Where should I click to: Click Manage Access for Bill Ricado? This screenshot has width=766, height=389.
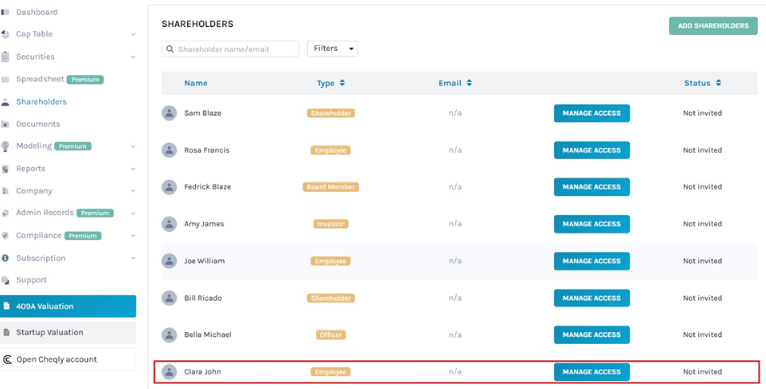(592, 298)
